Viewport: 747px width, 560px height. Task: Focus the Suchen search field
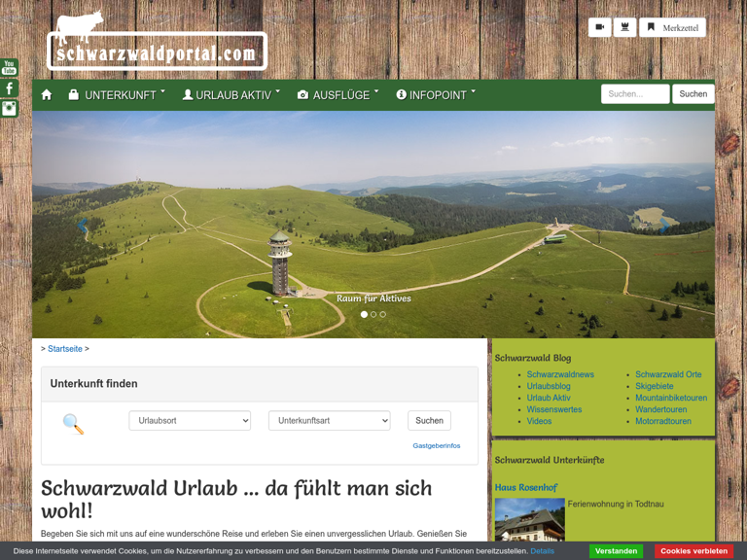click(635, 93)
